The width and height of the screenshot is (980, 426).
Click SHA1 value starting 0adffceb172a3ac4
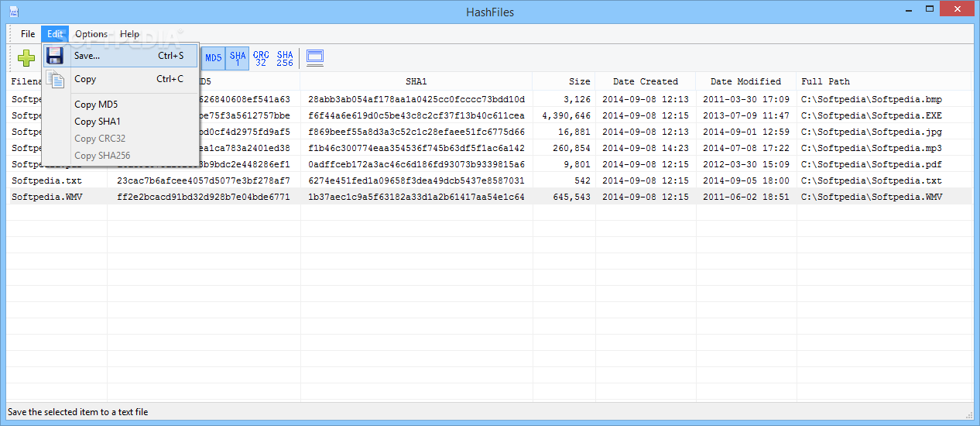coord(416,164)
